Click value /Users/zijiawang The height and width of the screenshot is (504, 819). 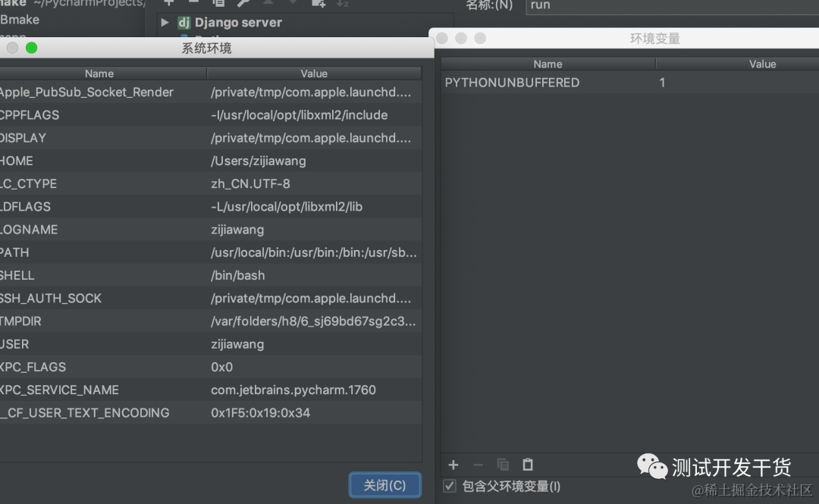pyautogui.click(x=259, y=161)
